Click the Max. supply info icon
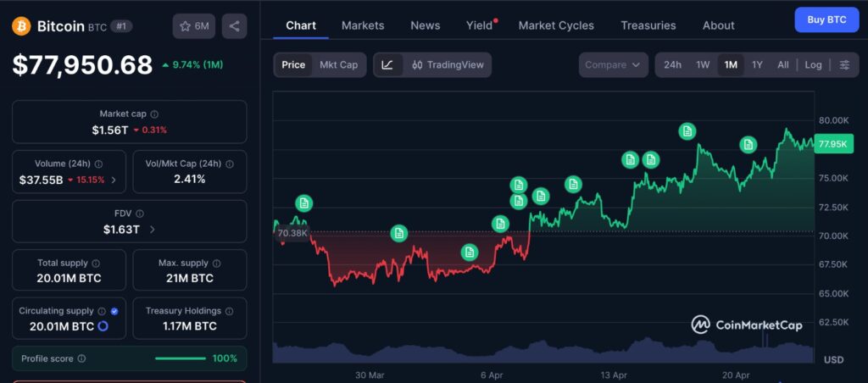 (x=216, y=264)
